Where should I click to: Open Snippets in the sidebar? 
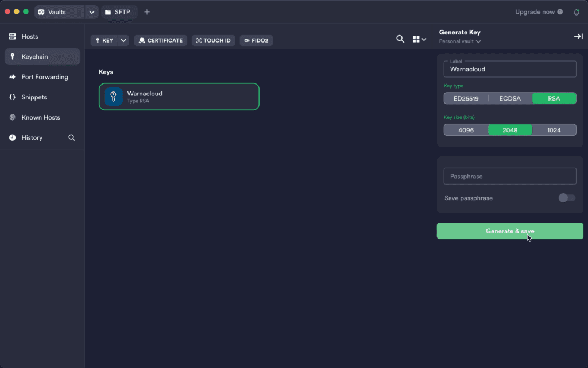[x=34, y=97]
